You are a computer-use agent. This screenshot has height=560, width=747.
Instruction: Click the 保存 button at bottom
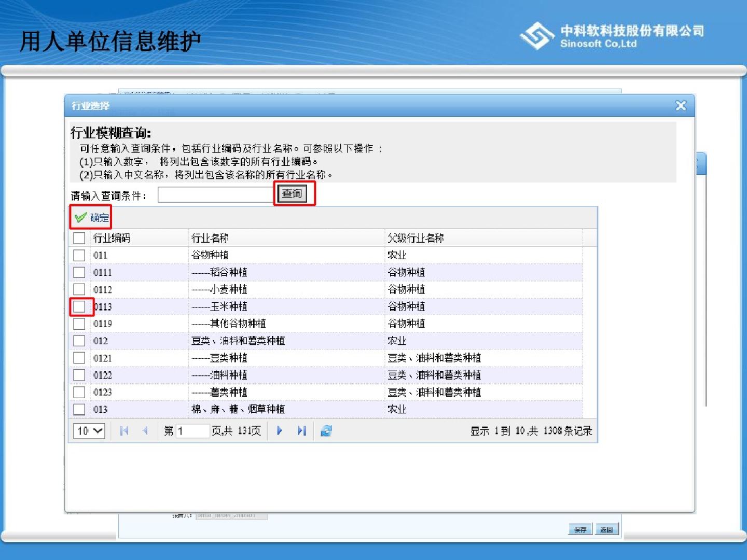coord(580,529)
